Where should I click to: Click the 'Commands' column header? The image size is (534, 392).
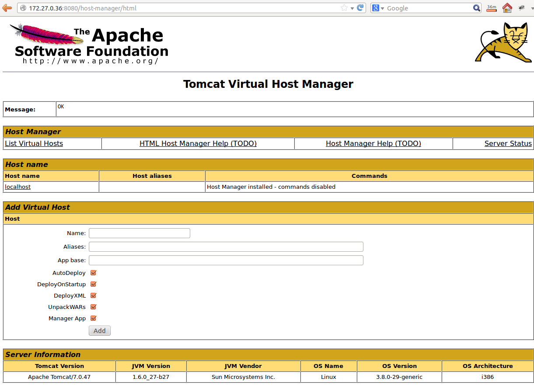click(x=370, y=176)
